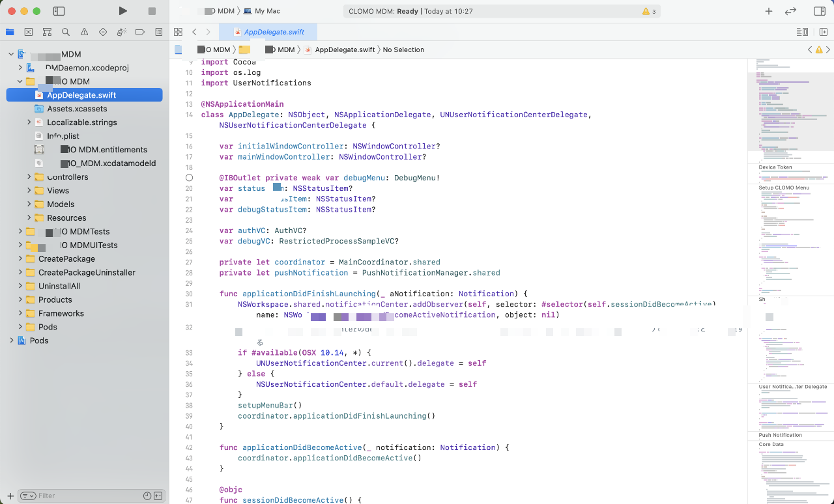The height and width of the screenshot is (504, 834).
Task: Choose the My Mac run destination
Action: (x=267, y=11)
